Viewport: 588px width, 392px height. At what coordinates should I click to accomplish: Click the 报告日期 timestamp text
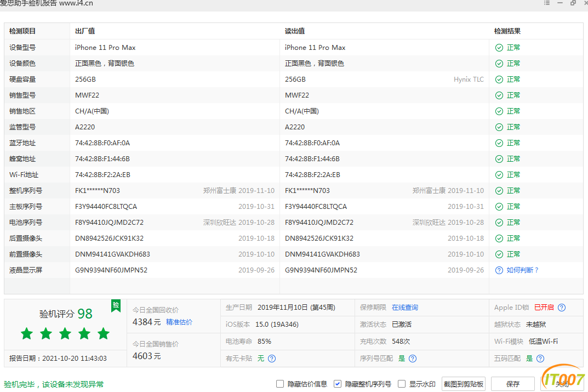click(58, 359)
